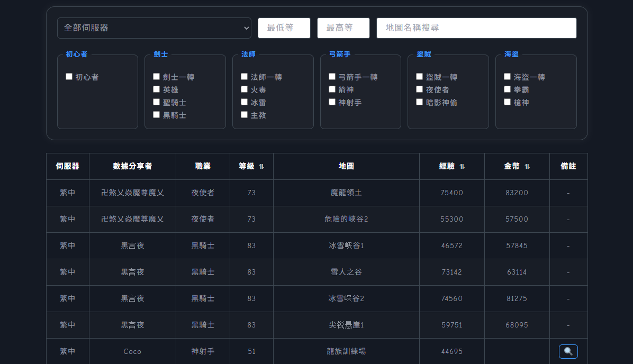This screenshot has width=633, height=364.
Task: Click the 劍士 group heading
Action: 161,54
